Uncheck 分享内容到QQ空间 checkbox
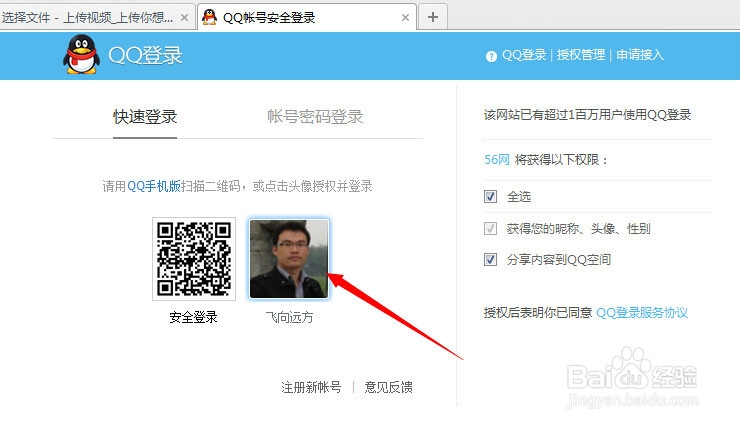Screen dimensions: 740x426 490,259
